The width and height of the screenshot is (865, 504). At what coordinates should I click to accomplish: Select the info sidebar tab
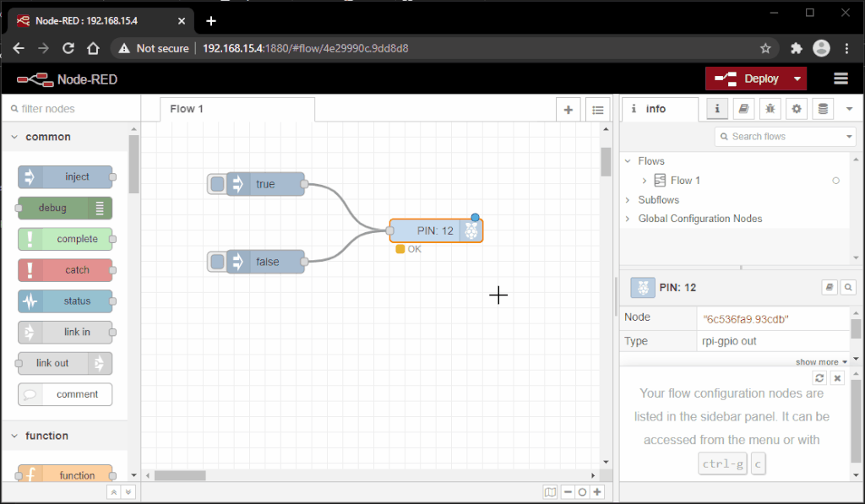[x=660, y=109]
